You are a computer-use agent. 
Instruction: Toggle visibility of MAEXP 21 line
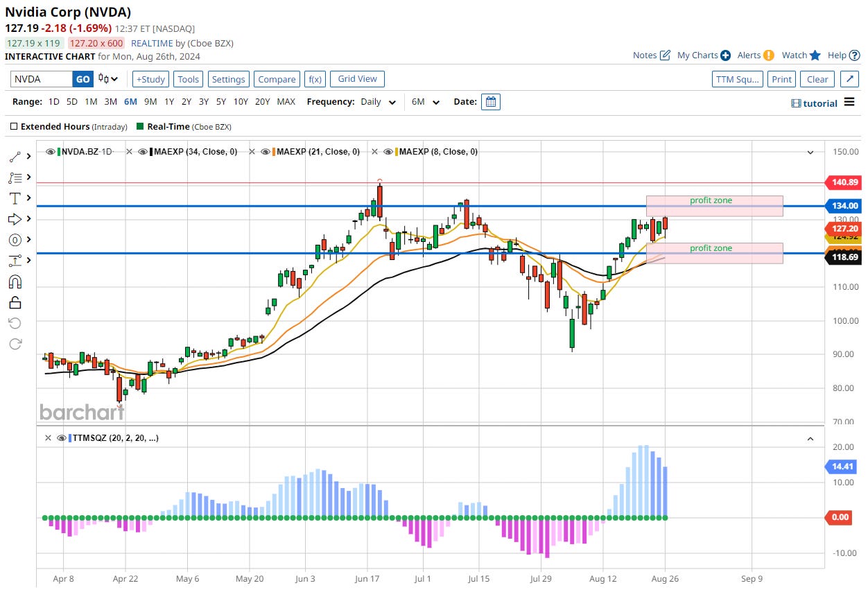point(266,152)
